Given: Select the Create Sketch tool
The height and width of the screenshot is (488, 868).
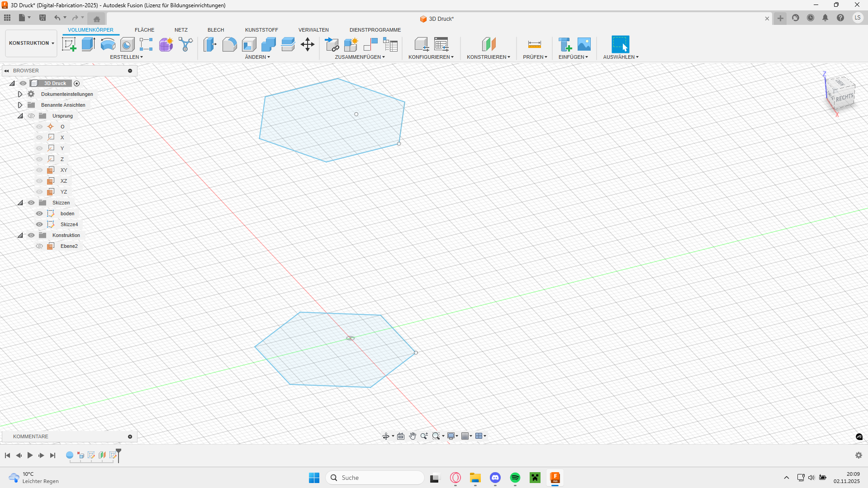Looking at the screenshot, I should [69, 44].
